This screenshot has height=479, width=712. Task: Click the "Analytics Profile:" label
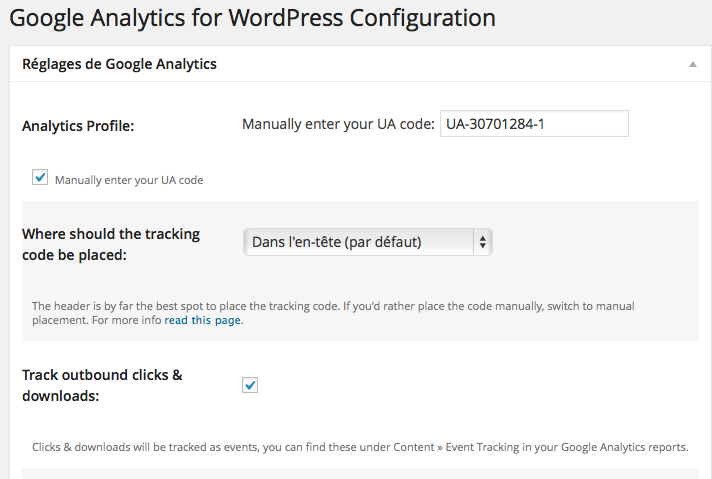(x=78, y=126)
